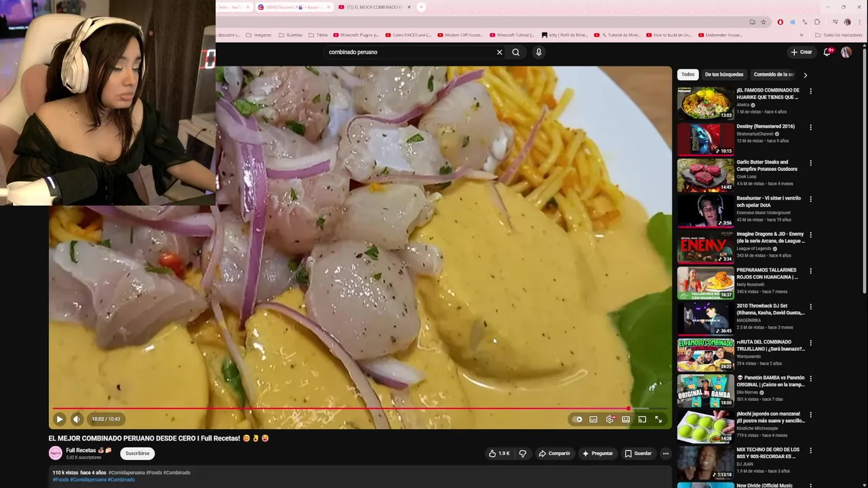Enter fullscreen mode
The width and height of the screenshot is (868, 488).
pyautogui.click(x=658, y=419)
